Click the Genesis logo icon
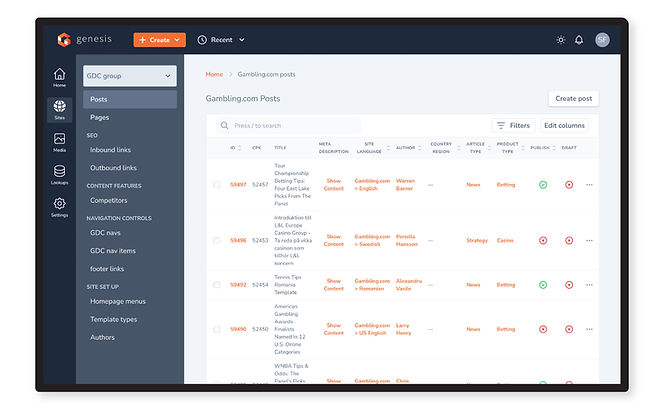 coord(64,40)
